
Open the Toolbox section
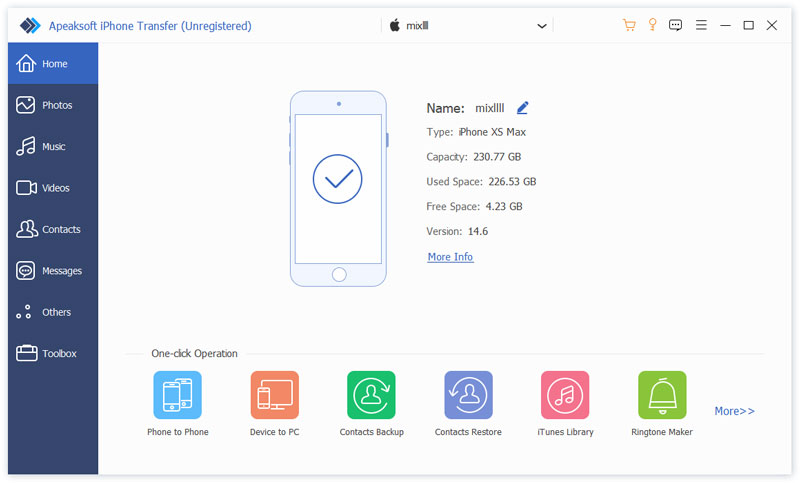coord(53,353)
